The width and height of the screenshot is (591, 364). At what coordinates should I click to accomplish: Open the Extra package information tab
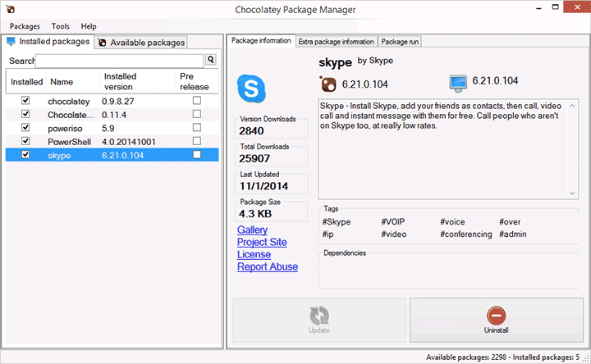pos(336,42)
